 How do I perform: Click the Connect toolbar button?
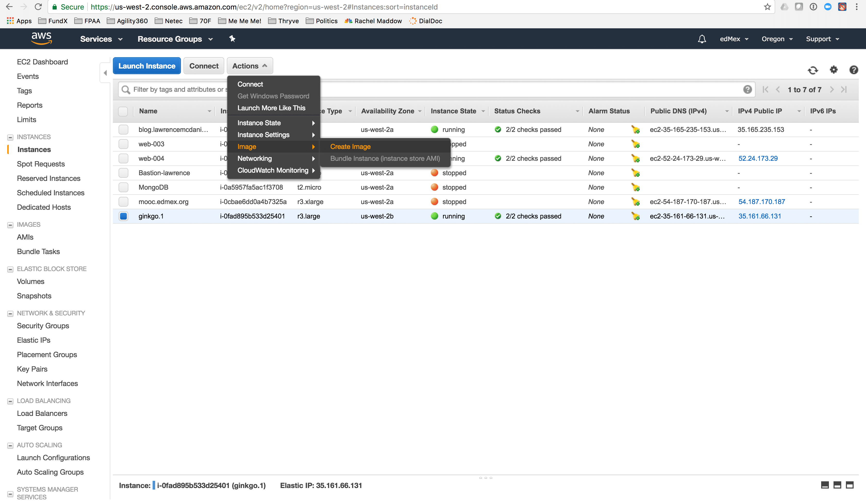click(204, 66)
